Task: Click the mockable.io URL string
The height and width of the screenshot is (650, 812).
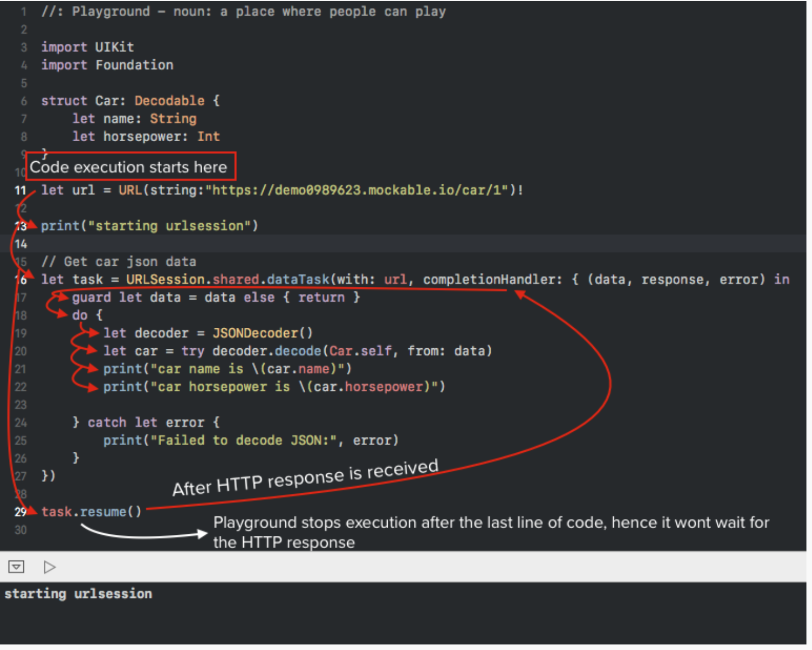Action: coord(357,190)
